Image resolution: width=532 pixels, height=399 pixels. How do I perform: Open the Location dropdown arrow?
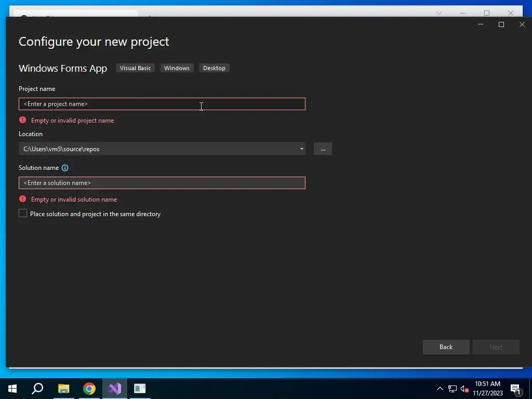(x=301, y=149)
